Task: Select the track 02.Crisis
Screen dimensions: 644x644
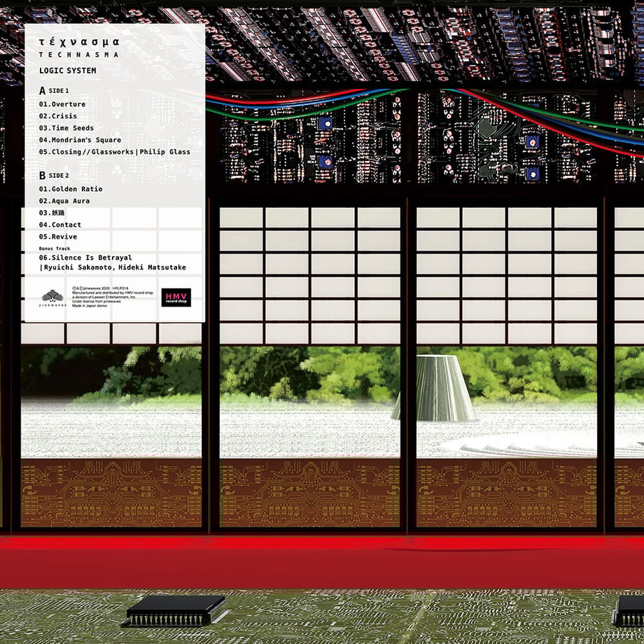Action: click(58, 116)
